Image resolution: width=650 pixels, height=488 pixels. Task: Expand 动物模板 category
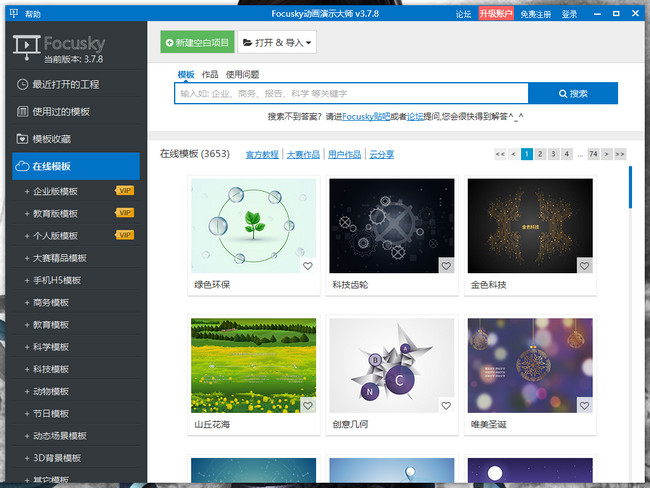tap(76, 391)
